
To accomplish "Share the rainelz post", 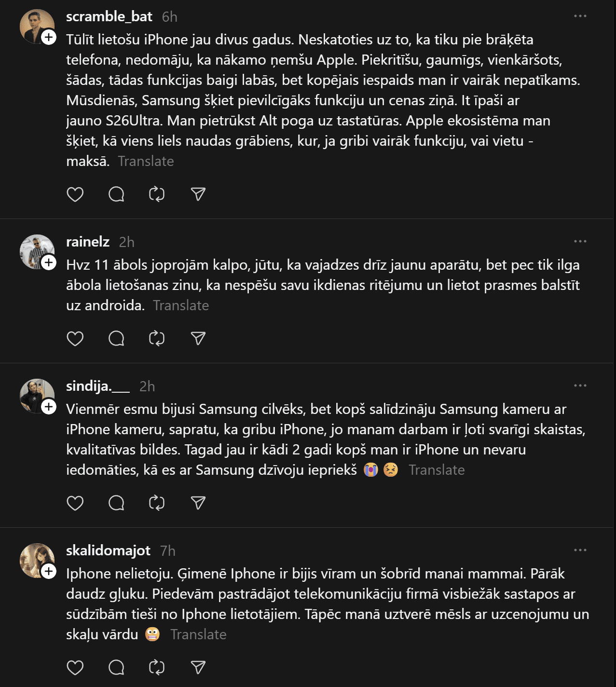I will (x=198, y=339).
